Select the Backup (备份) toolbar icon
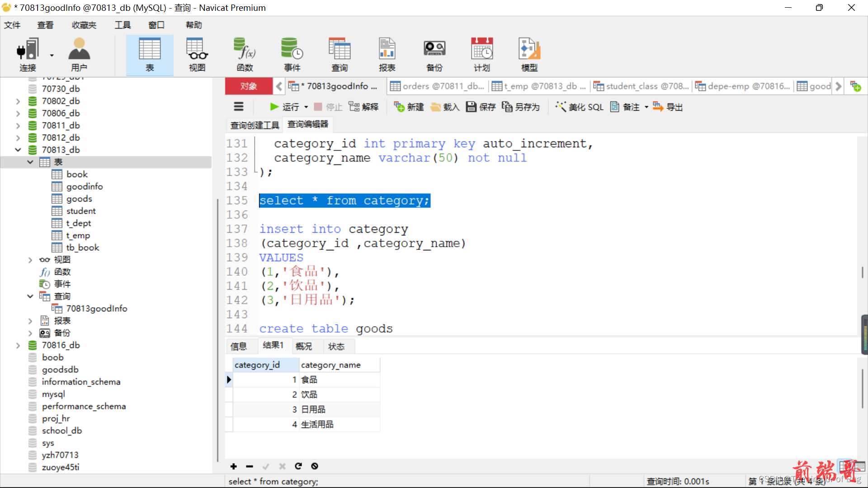The image size is (868, 488). pos(434,55)
